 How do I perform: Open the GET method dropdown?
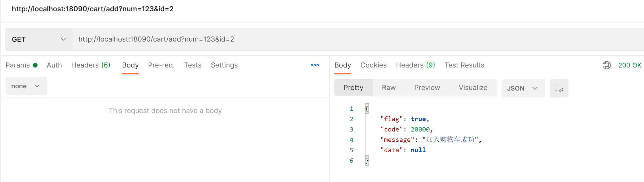click(x=39, y=40)
